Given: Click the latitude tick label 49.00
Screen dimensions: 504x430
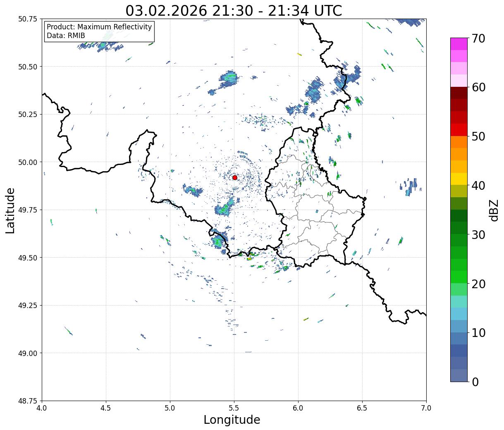Looking at the screenshot, I should click(x=28, y=353).
